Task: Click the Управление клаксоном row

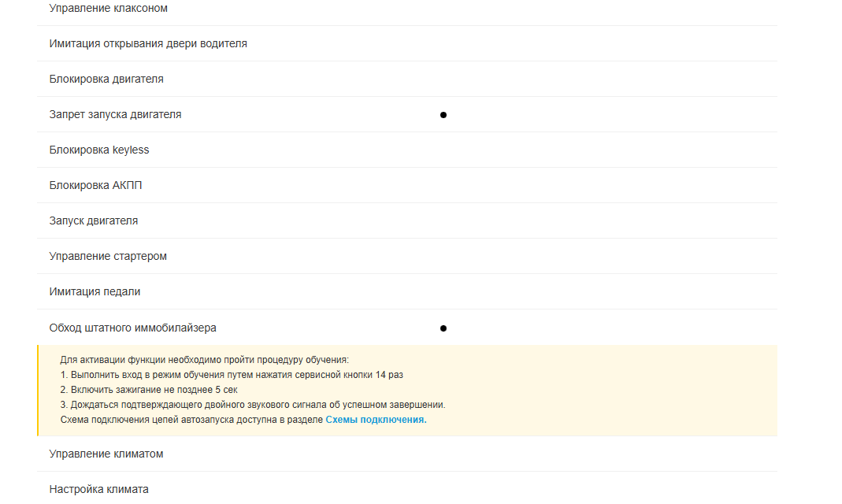Action: (109, 9)
